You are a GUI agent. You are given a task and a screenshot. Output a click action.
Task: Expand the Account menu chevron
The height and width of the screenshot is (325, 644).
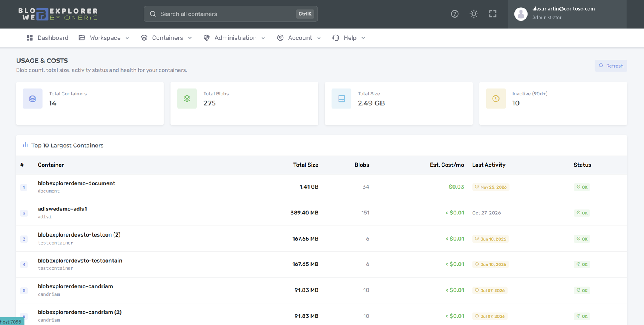[x=319, y=38]
